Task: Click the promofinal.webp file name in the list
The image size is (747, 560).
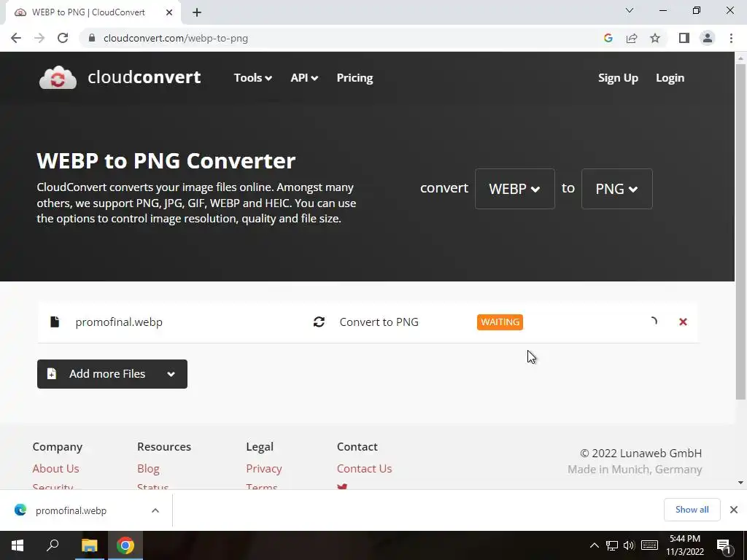Action: [x=119, y=322]
